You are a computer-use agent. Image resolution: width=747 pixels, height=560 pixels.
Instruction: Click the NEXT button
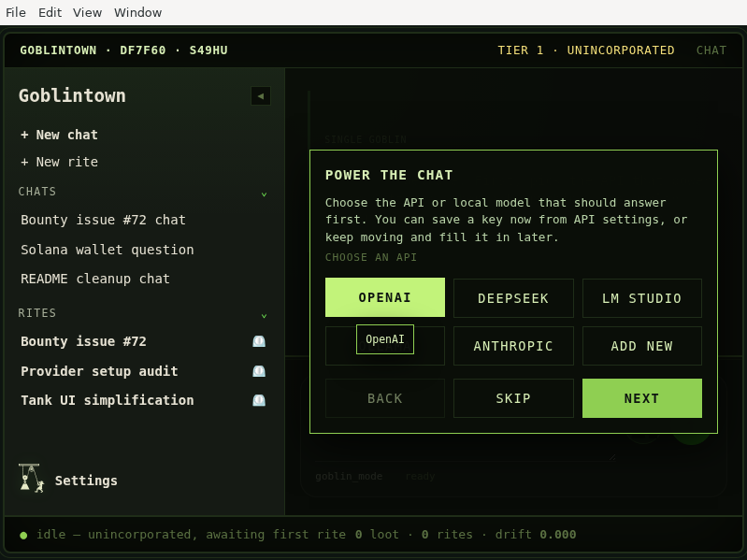(x=641, y=398)
